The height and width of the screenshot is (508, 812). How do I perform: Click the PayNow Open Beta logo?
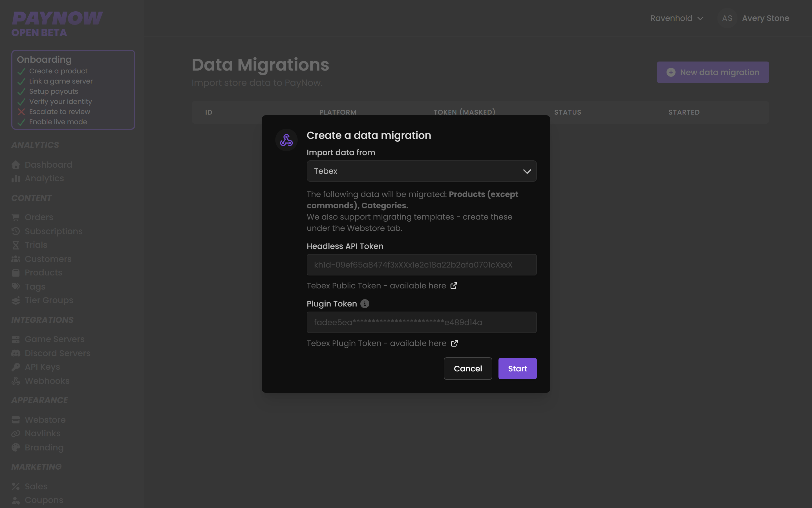coord(57,23)
